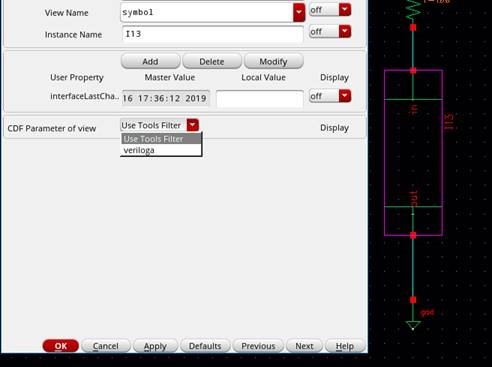Apply the property changes
492x367 pixels.
click(155, 346)
